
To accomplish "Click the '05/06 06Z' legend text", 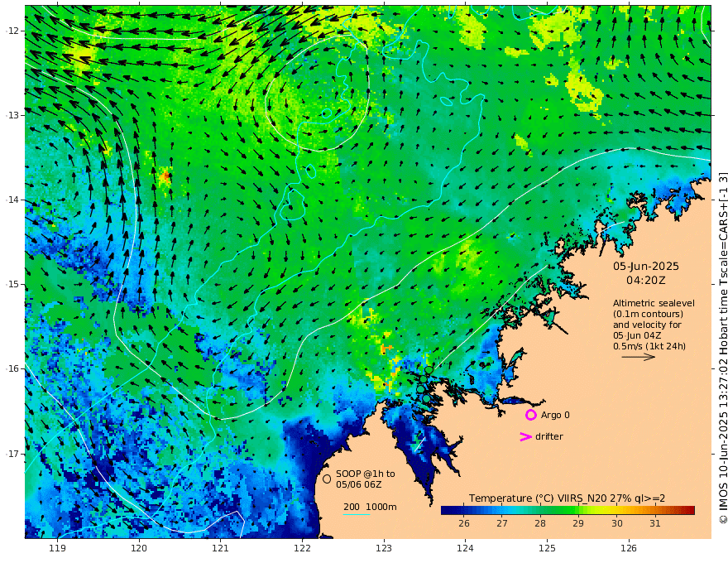I will pos(359,484).
